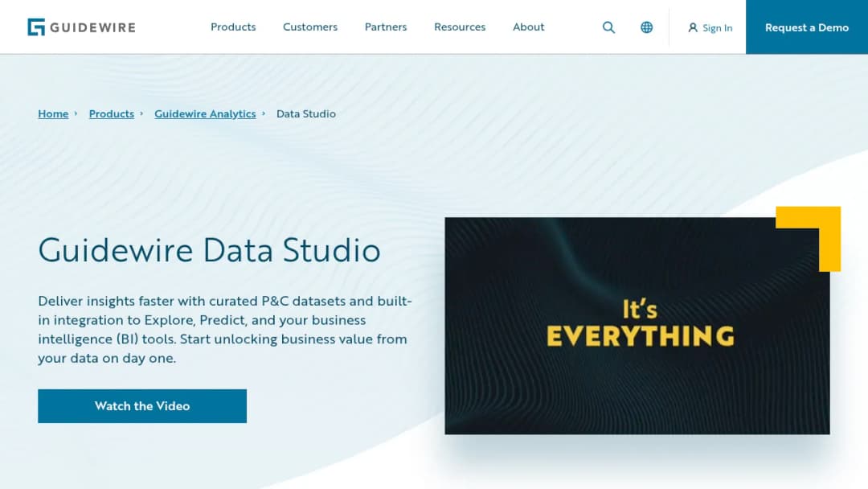Screen dimensions: 868x489
Task: Open the globe language selector
Action: 646,27
